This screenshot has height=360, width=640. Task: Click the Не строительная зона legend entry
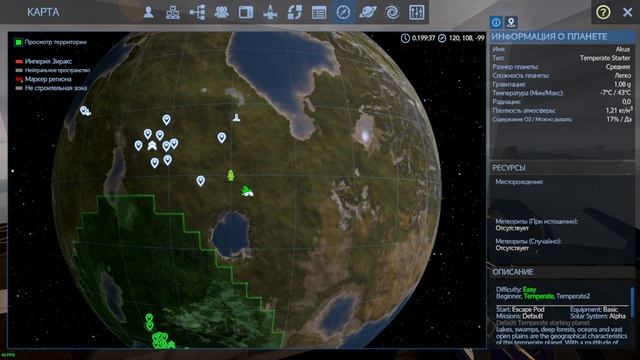pyautogui.click(x=56, y=88)
